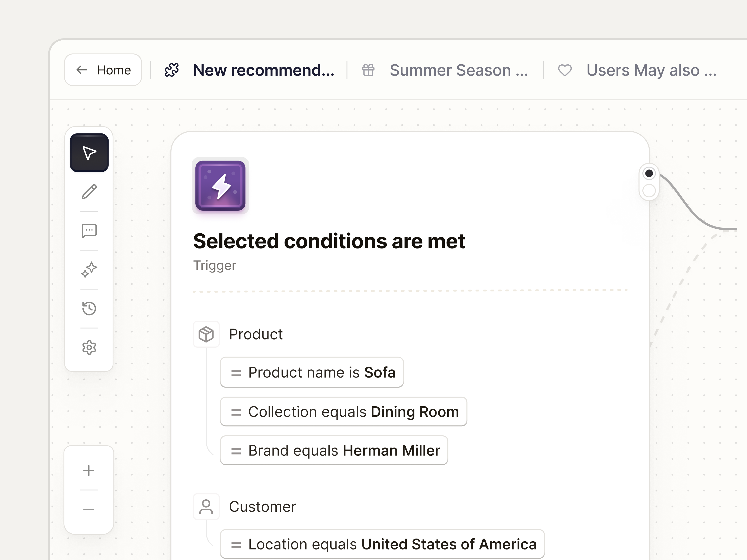Click the Trigger subtitle text
Screen dimensions: 747x560
tap(215, 266)
